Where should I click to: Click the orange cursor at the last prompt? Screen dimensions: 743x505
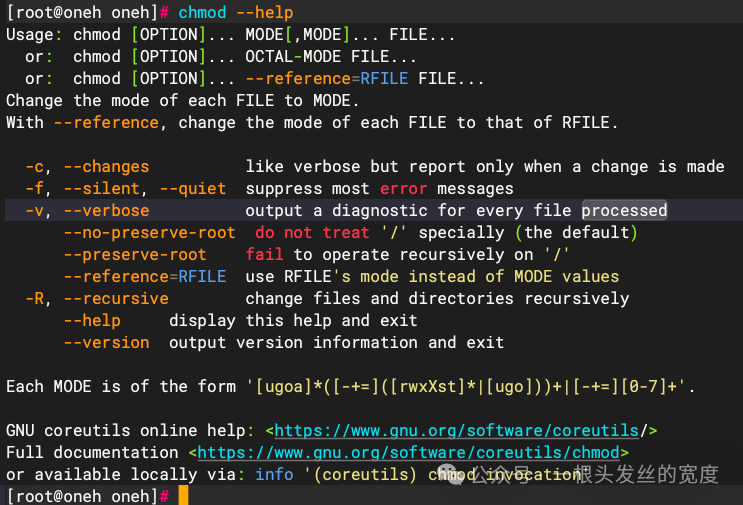point(183,496)
